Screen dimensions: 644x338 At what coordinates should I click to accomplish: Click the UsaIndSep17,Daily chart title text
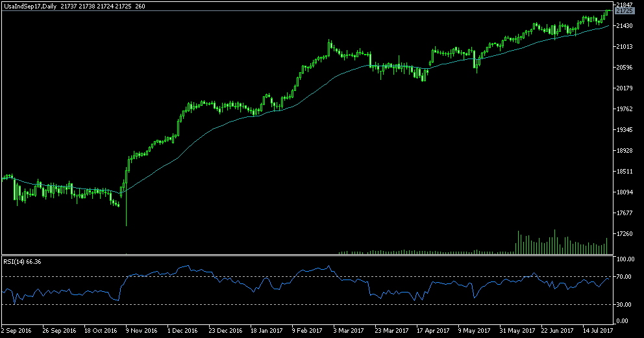[31, 6]
